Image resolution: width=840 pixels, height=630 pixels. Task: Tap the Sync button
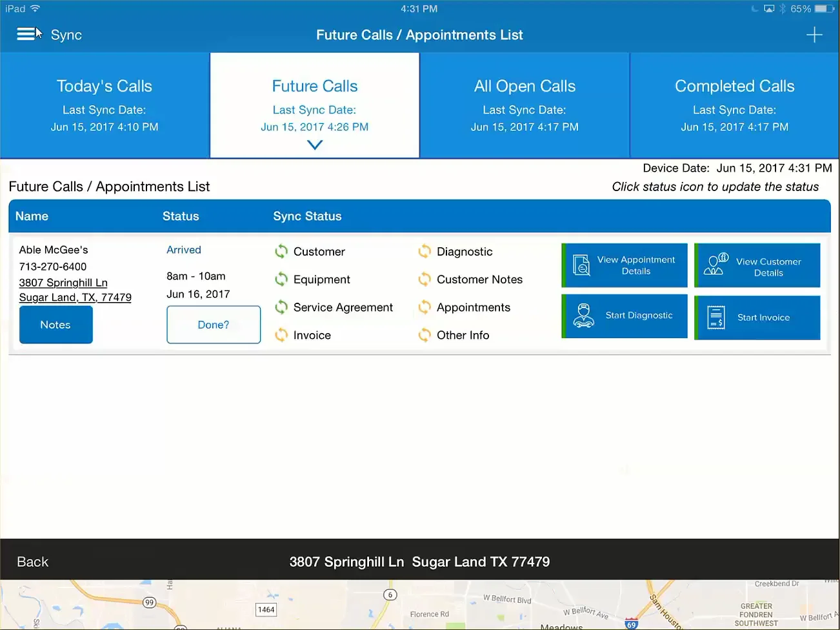coord(66,35)
